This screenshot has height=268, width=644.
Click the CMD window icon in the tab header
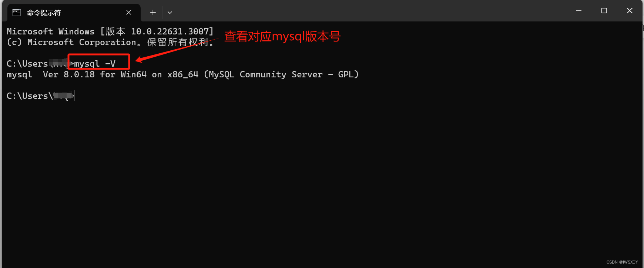[x=16, y=12]
